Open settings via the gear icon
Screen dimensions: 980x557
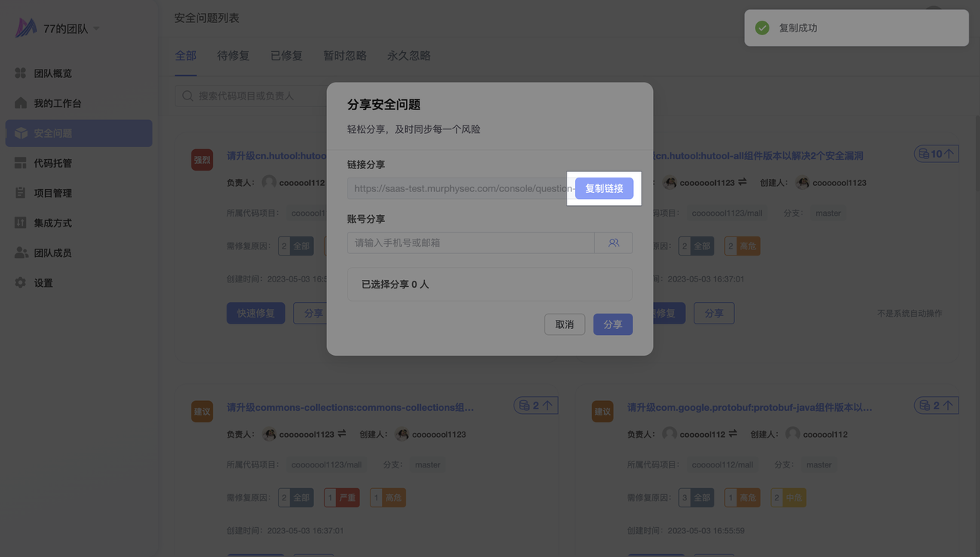pos(21,283)
